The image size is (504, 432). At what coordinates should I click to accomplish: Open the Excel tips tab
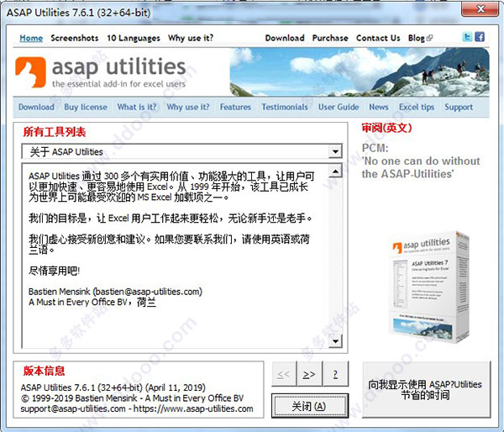click(x=417, y=107)
